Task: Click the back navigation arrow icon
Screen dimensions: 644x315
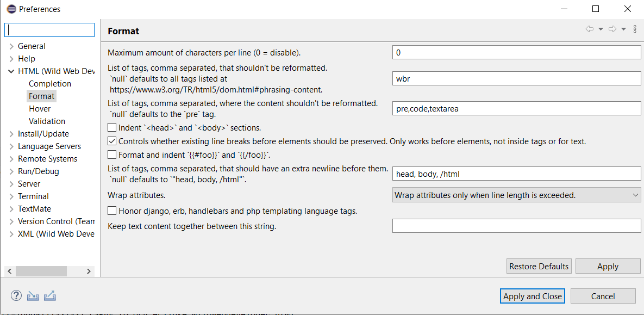Action: (589, 30)
